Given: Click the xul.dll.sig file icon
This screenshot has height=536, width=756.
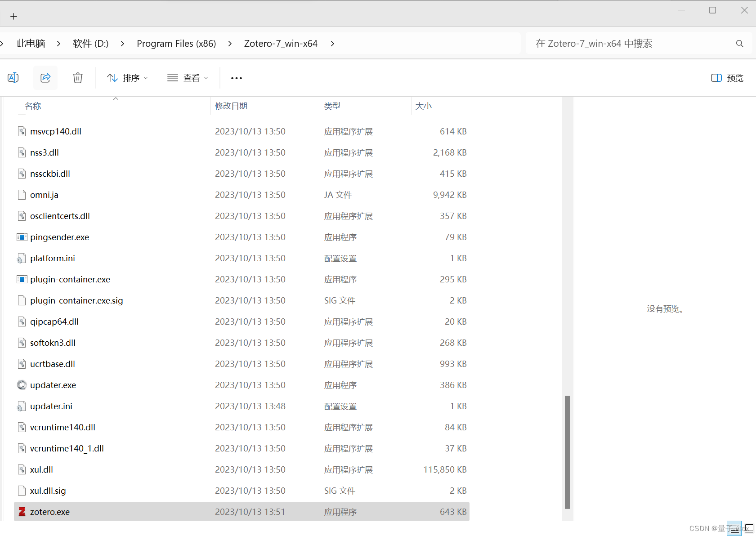Looking at the screenshot, I should coord(22,490).
